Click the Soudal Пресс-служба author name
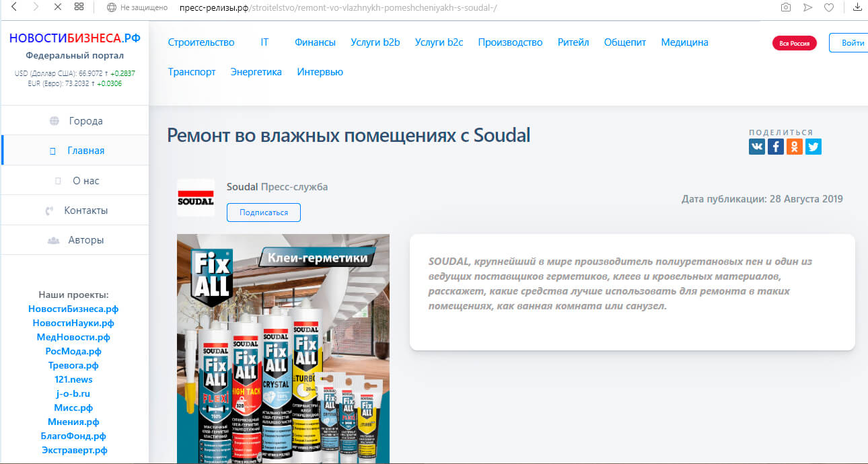 click(277, 186)
